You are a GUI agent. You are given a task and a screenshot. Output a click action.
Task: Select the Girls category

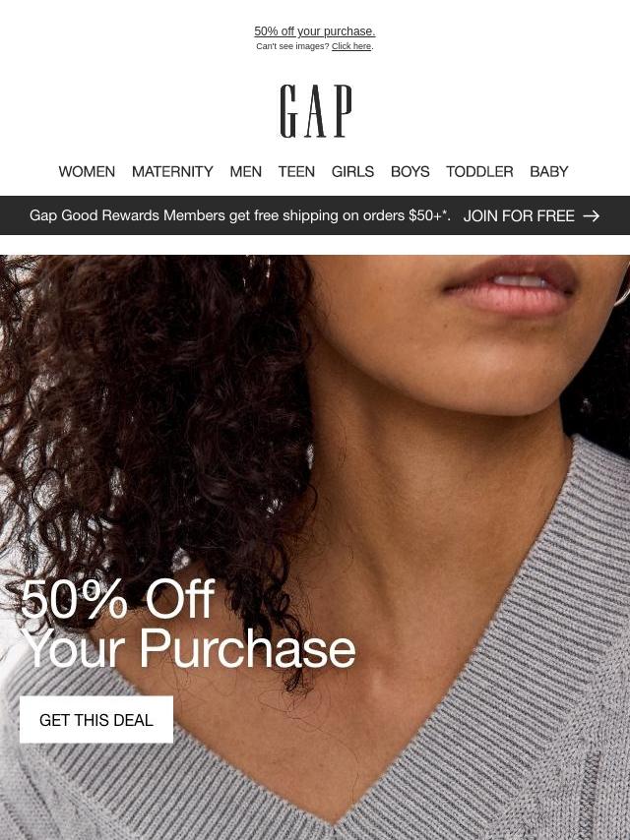(x=352, y=171)
